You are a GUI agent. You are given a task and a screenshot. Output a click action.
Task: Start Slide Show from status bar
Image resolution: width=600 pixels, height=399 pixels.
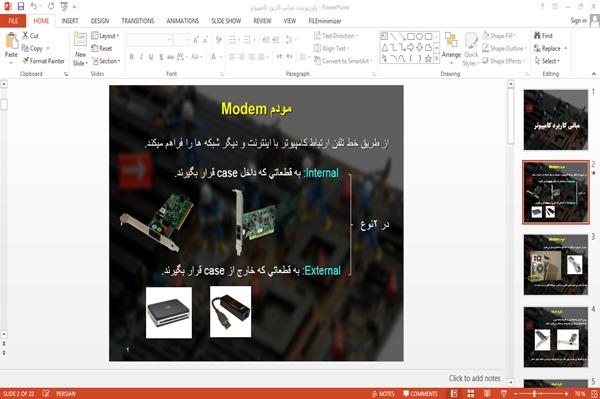coord(504,393)
